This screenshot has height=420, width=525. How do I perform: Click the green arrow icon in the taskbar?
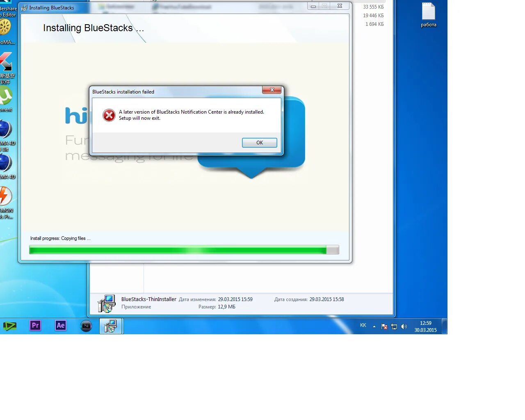(10, 326)
